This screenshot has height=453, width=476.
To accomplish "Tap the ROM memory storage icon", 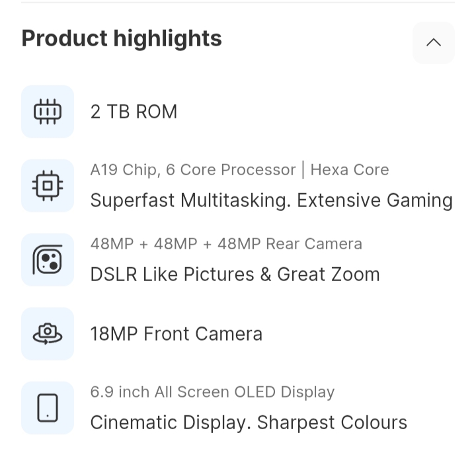I will (48, 112).
